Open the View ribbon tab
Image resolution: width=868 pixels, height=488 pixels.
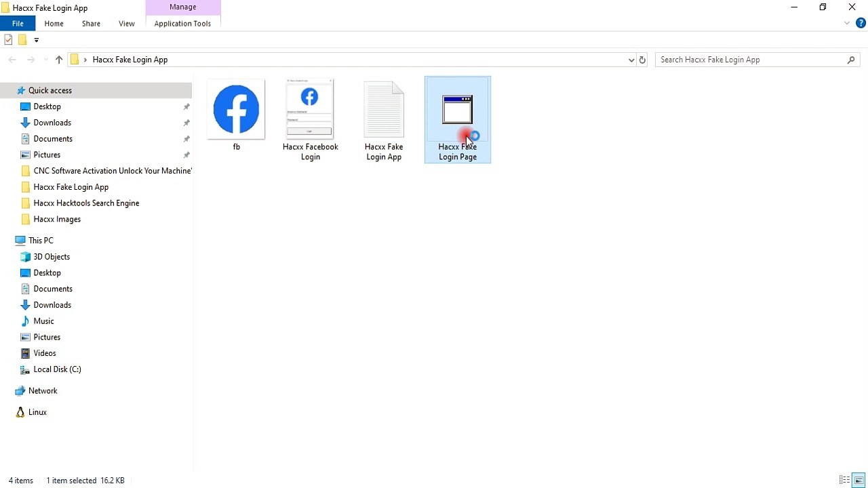(127, 24)
